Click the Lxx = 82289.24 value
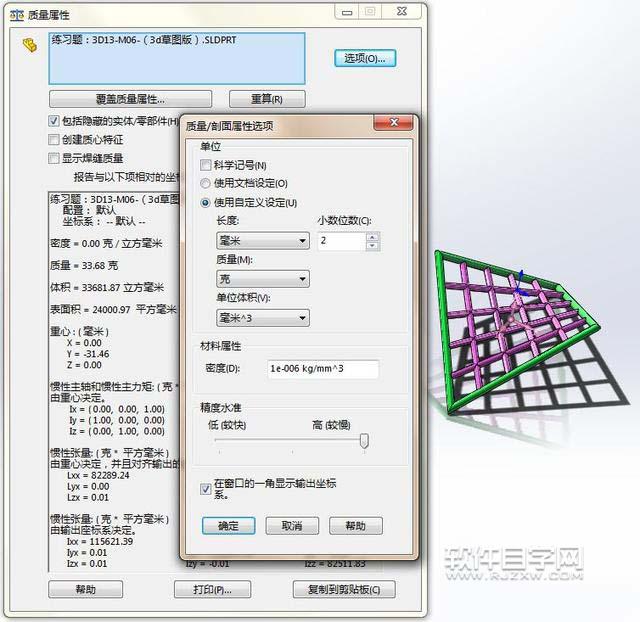 (98, 475)
